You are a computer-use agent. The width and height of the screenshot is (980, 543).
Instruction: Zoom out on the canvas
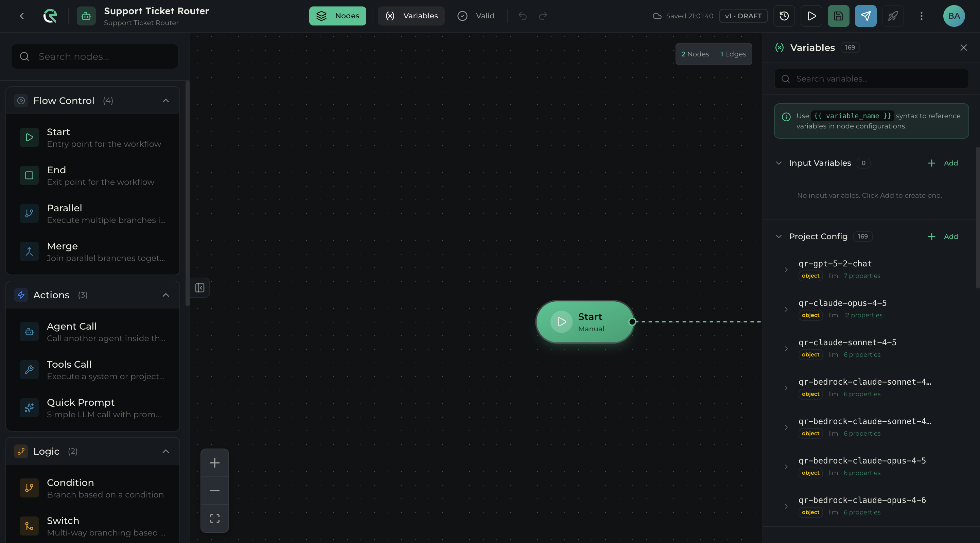[214, 490]
